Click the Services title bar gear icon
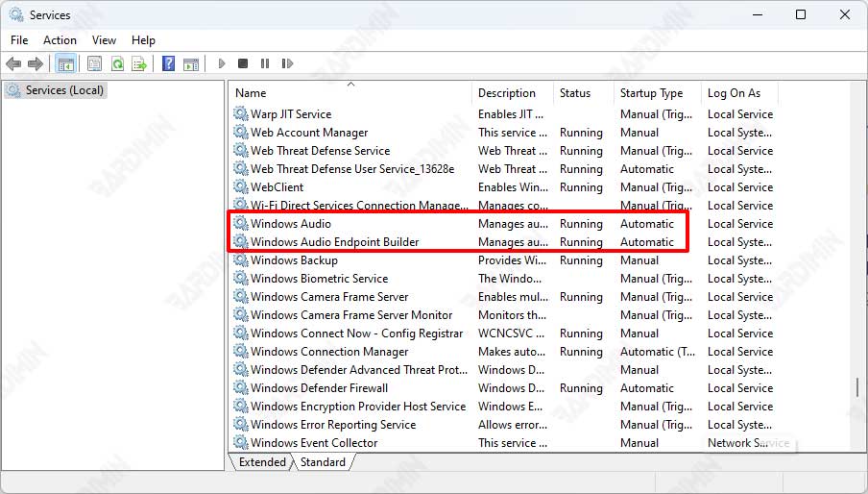Screen dimensions: 868x494 [x=16, y=14]
